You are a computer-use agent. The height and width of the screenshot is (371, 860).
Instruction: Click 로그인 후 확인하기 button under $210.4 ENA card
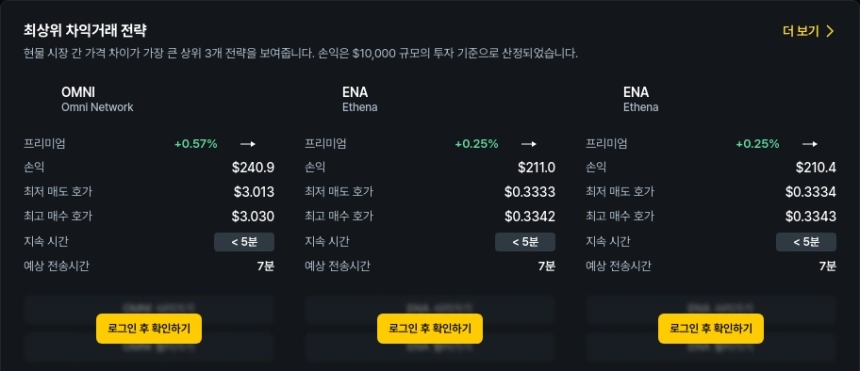point(711,329)
